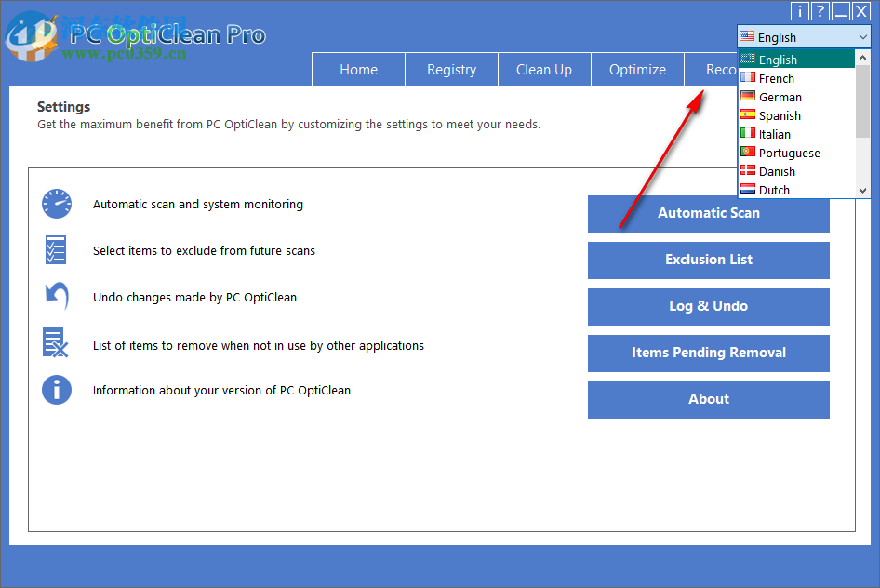
Task: Minimize the PC OptiClean window
Action: (x=840, y=10)
